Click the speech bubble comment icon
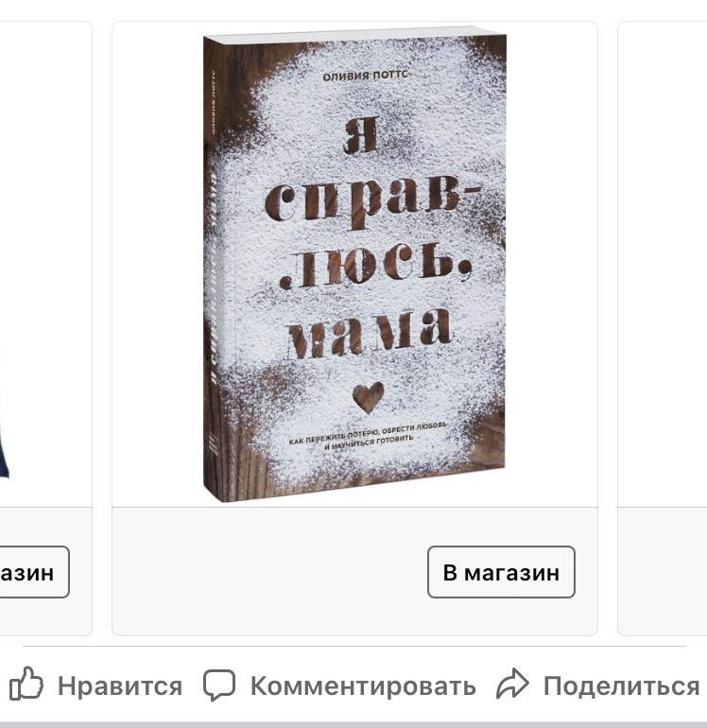This screenshot has width=707, height=728. 219,685
